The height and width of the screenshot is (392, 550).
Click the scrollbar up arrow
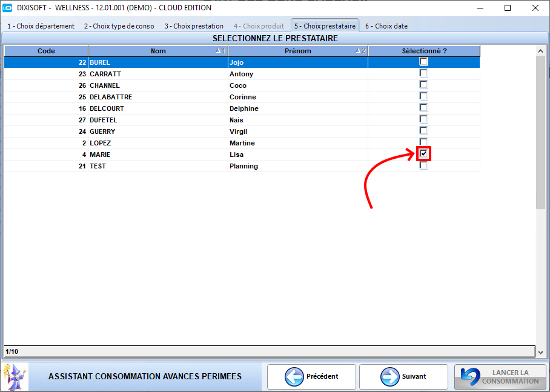click(x=540, y=51)
